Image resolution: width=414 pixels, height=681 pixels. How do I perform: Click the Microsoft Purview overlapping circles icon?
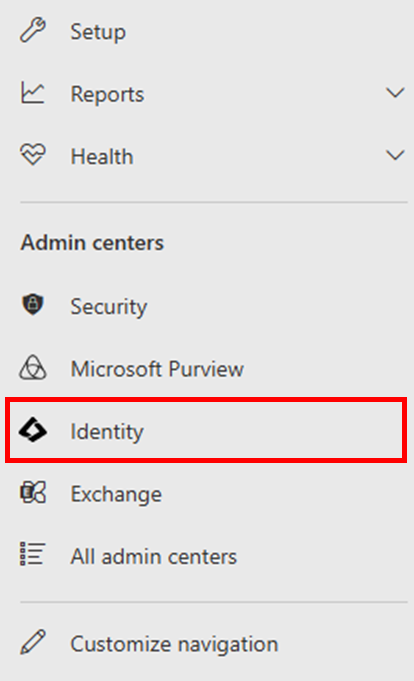[x=33, y=367]
